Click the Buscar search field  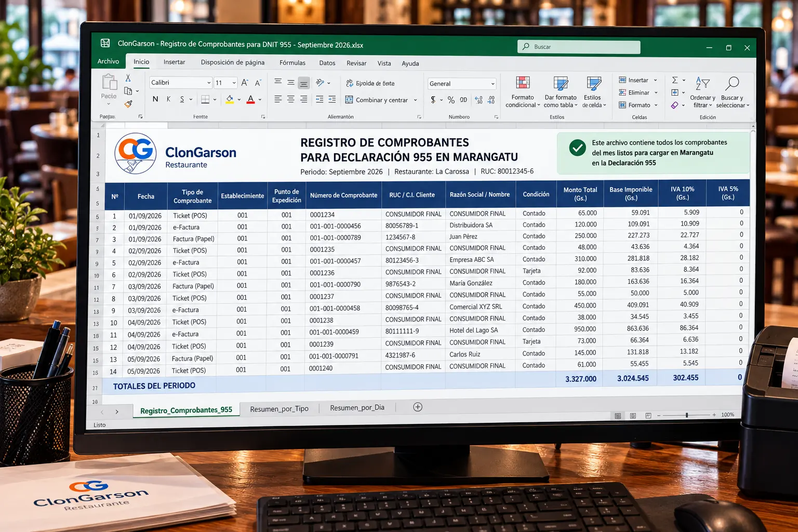[579, 47]
